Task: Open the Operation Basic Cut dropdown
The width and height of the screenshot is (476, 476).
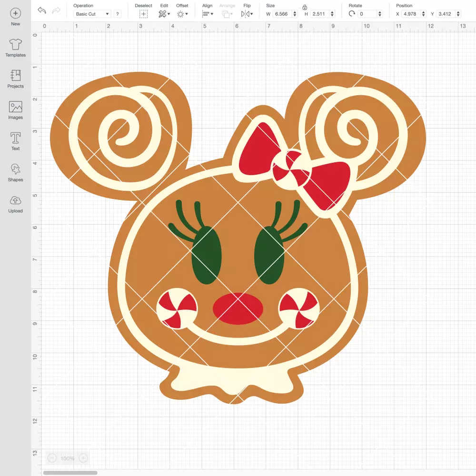Action: coord(92,14)
